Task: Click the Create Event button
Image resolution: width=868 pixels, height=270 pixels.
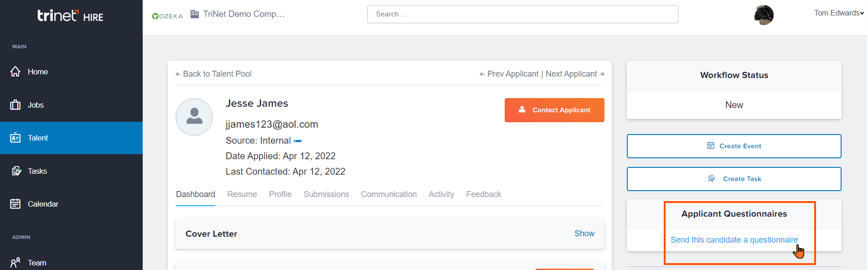Action: [x=734, y=146]
